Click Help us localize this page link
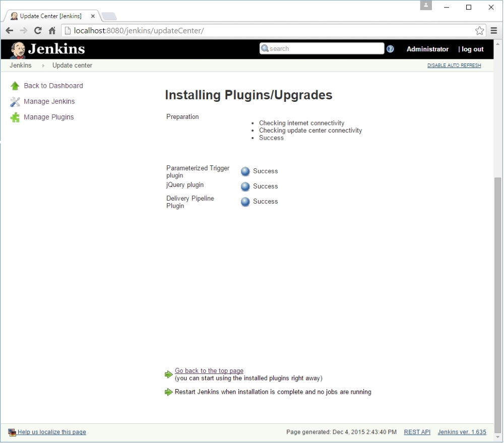The image size is (504, 443). (x=52, y=432)
